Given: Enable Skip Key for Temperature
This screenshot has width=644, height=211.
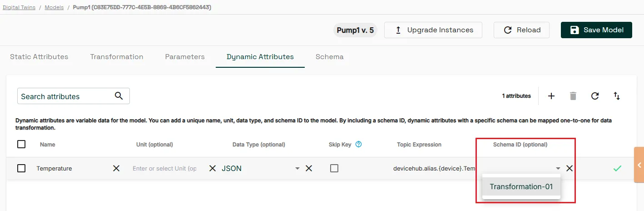Looking at the screenshot, I should point(334,168).
